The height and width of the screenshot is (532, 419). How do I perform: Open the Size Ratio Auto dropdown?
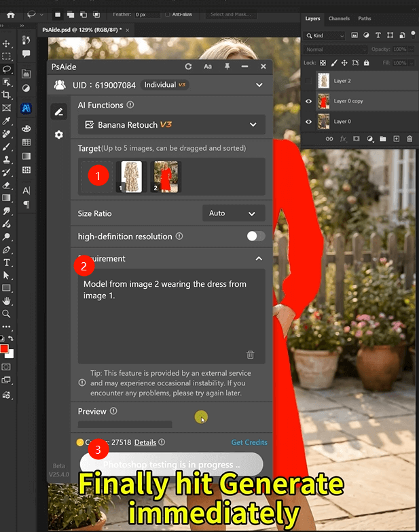tap(234, 213)
